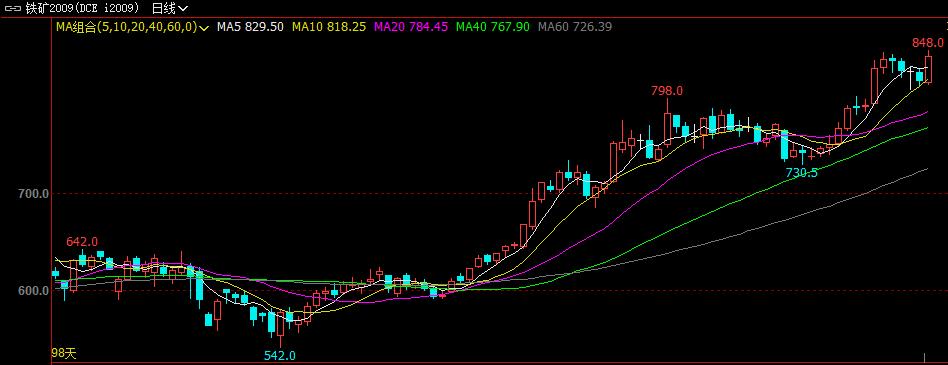Image resolution: width=948 pixels, height=365 pixels.
Task: Click the 730.5 low price label
Action: [x=802, y=172]
